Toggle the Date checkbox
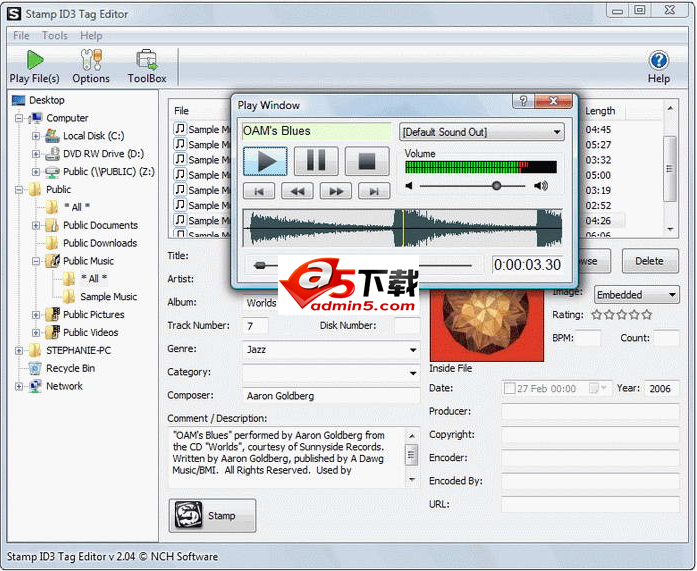The width and height of the screenshot is (697, 571). pyautogui.click(x=510, y=388)
